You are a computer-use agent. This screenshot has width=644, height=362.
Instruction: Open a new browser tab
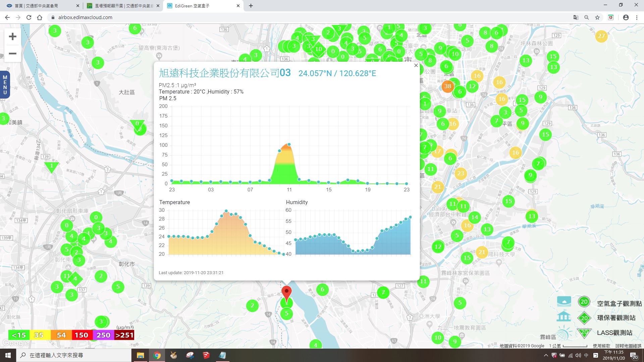pos(251,6)
